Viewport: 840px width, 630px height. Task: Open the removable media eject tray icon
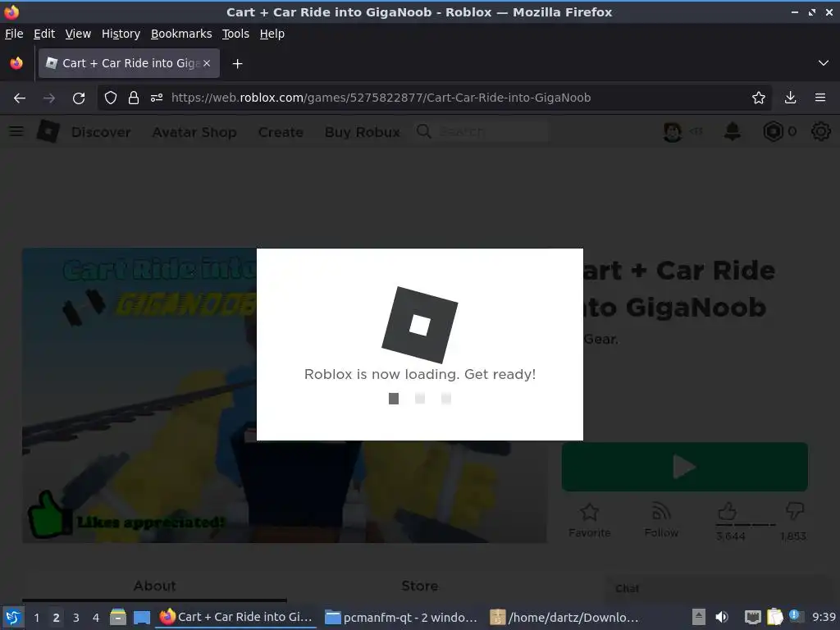pyautogui.click(x=699, y=617)
